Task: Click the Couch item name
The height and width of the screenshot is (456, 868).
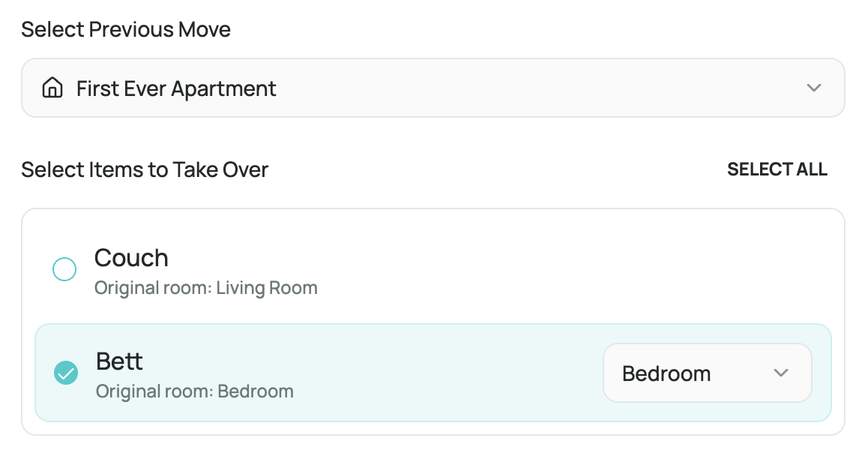Action: (131, 258)
